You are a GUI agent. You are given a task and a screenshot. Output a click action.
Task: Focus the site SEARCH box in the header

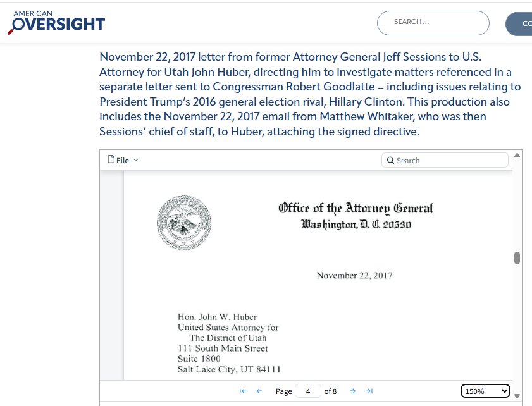(433, 23)
